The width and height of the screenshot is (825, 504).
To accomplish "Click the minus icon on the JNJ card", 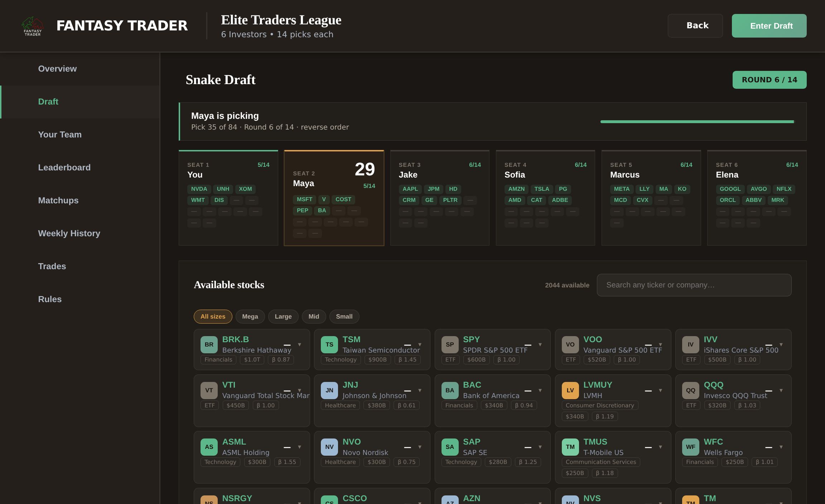I will point(407,391).
